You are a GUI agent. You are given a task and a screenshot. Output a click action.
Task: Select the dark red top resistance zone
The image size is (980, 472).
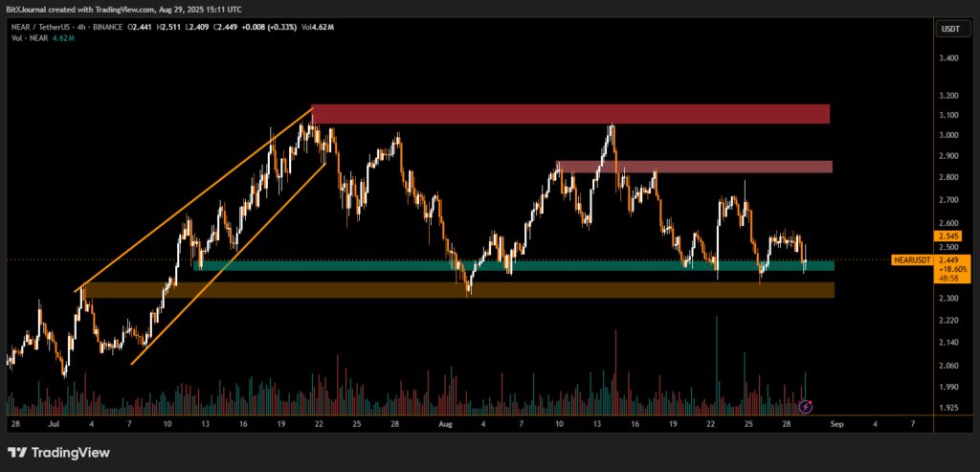pos(570,114)
